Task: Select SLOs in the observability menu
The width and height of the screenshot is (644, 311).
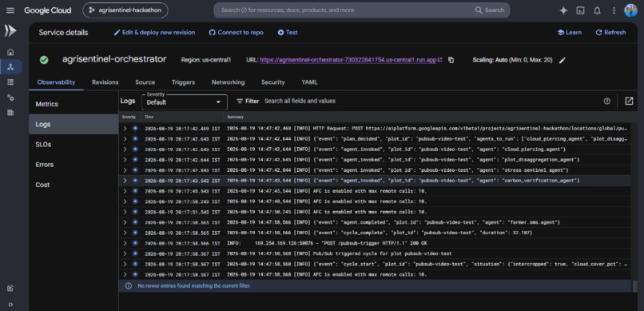Action: pyautogui.click(x=74, y=144)
